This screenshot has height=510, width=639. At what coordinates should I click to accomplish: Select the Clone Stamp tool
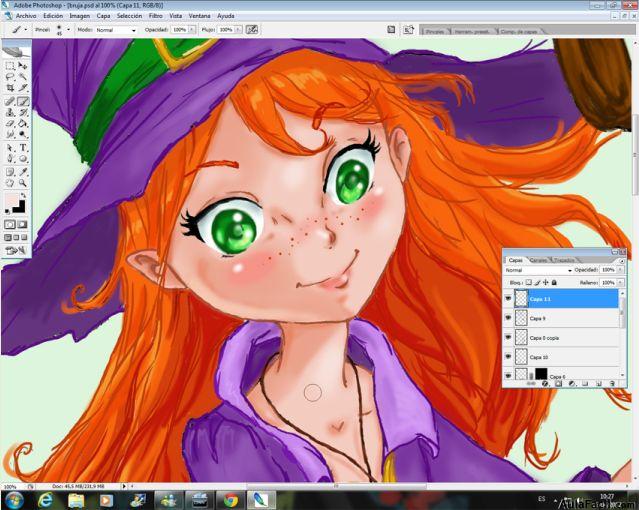(10, 113)
